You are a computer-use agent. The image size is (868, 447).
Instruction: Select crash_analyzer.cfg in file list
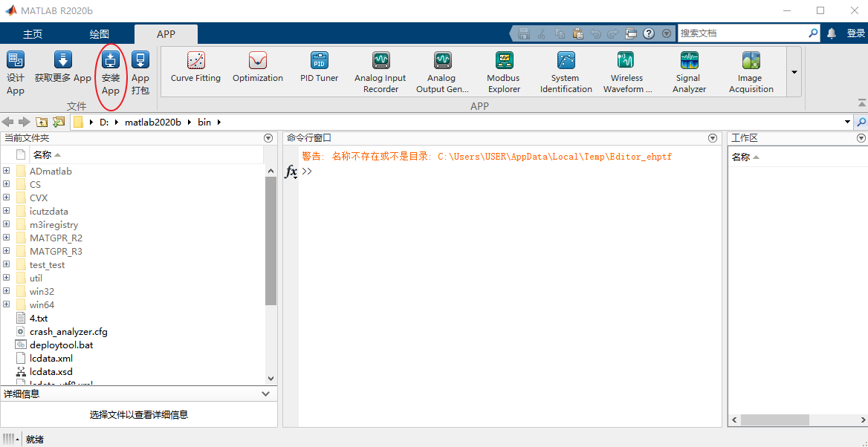pos(68,332)
